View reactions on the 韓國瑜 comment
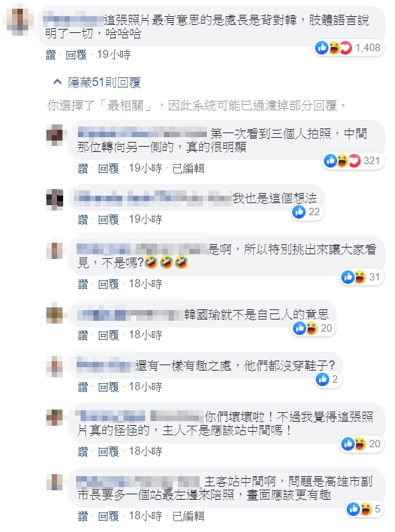 (x=313, y=328)
